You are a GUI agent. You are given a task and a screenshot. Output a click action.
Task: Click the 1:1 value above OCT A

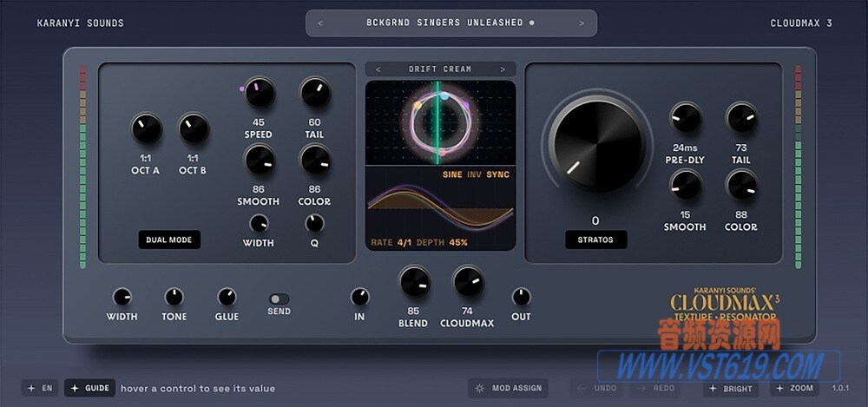pos(146,158)
